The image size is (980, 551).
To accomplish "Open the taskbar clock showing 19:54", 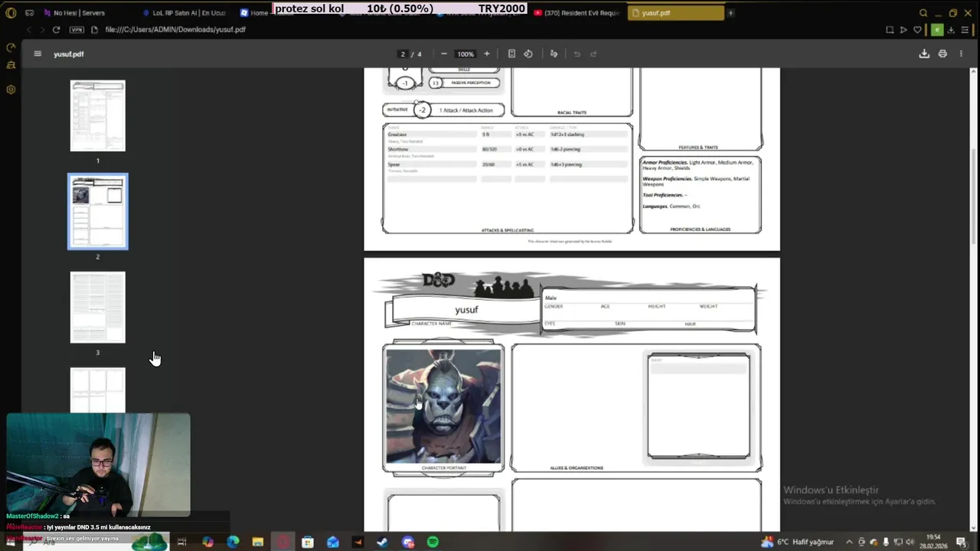I will [933, 542].
